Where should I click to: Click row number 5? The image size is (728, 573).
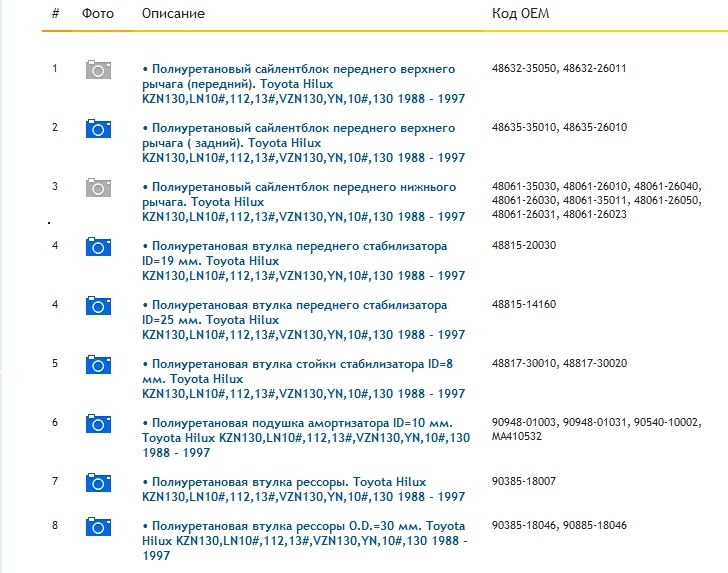click(55, 363)
